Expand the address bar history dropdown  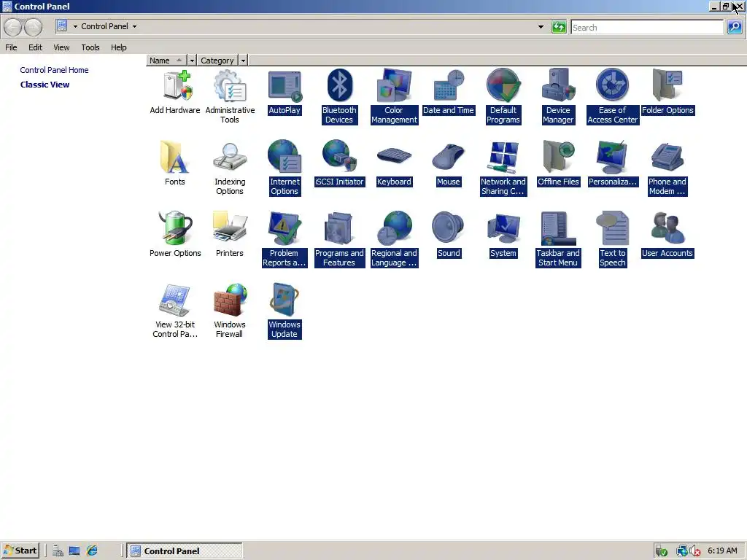pyautogui.click(x=541, y=27)
